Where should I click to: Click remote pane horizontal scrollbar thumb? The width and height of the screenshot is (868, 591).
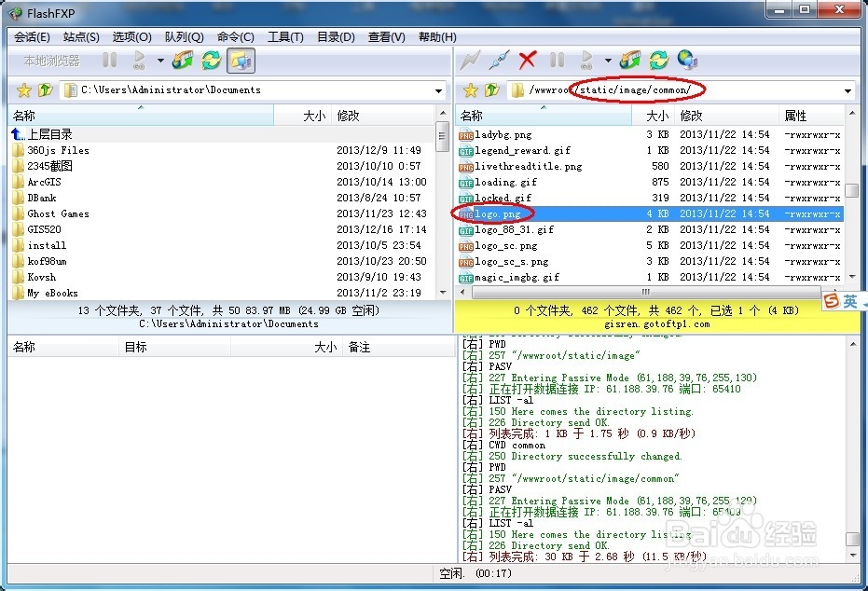645,292
